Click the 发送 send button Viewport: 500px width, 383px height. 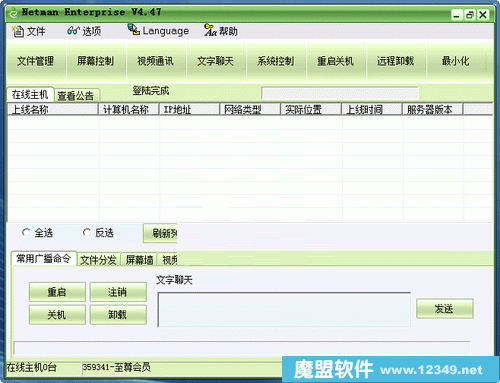coord(445,309)
